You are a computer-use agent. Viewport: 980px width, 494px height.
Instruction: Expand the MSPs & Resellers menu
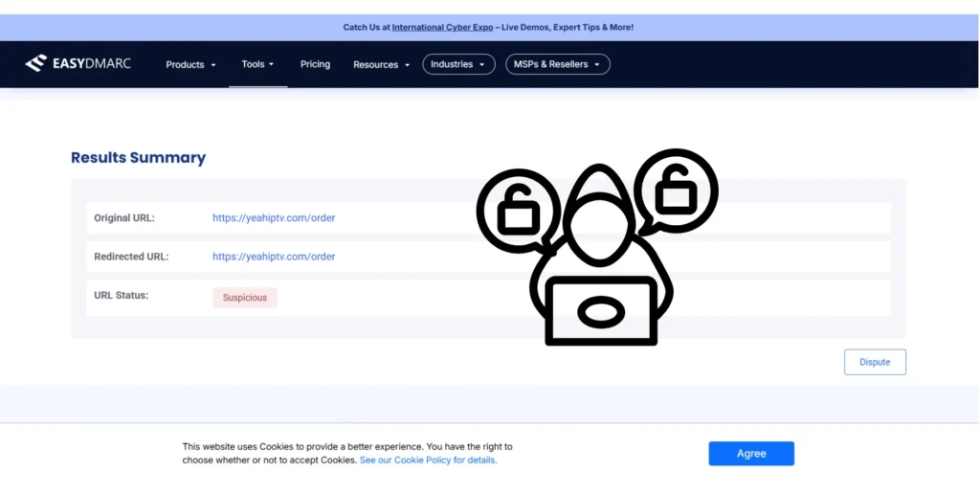[x=557, y=64]
